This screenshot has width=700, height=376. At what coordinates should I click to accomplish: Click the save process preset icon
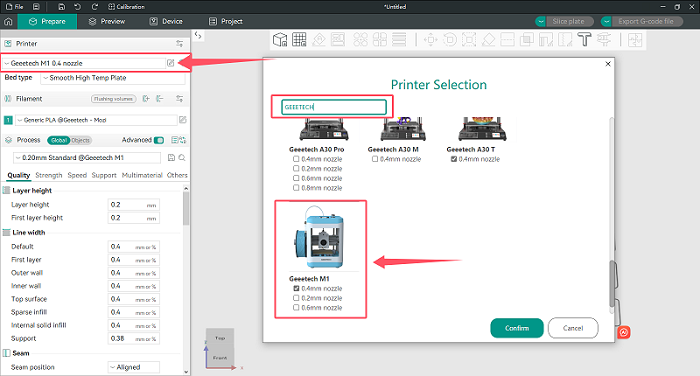tap(171, 158)
